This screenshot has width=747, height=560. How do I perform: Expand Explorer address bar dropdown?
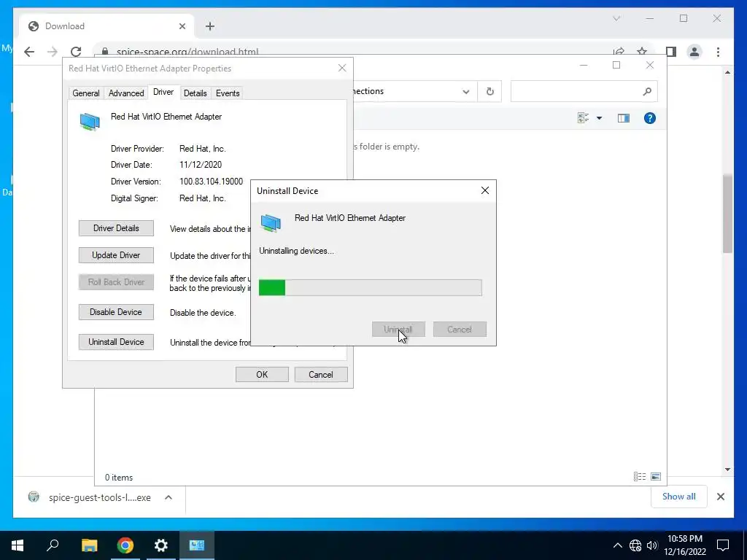pyautogui.click(x=466, y=91)
